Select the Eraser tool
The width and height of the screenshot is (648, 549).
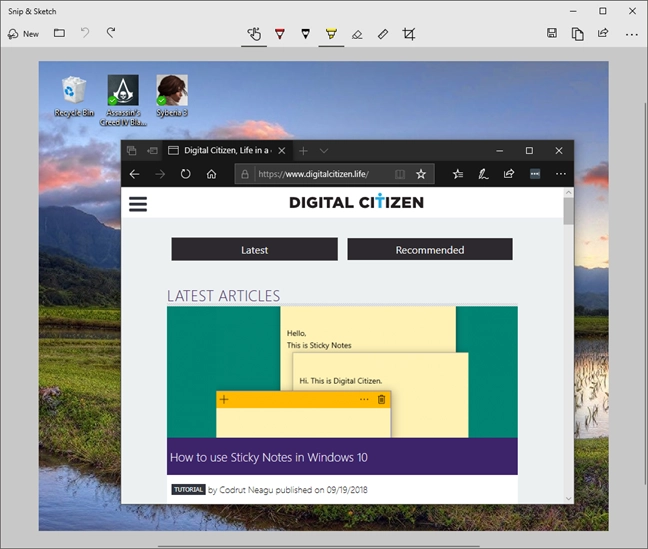[x=357, y=34]
